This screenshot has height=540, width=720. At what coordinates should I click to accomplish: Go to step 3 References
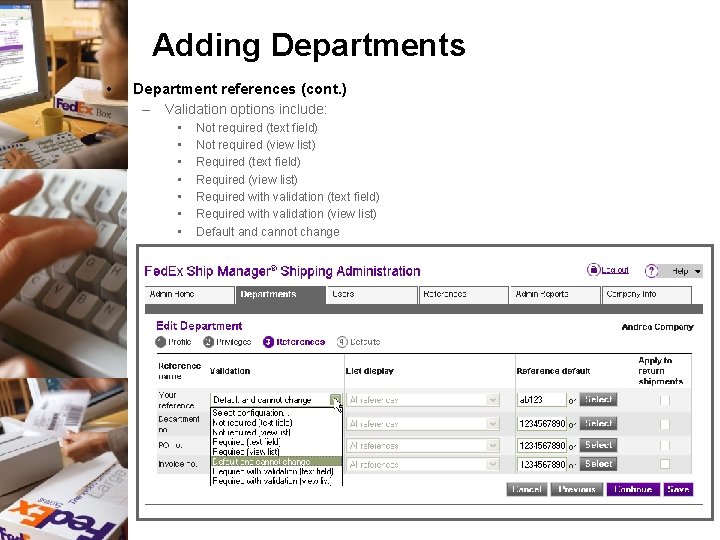coord(294,342)
